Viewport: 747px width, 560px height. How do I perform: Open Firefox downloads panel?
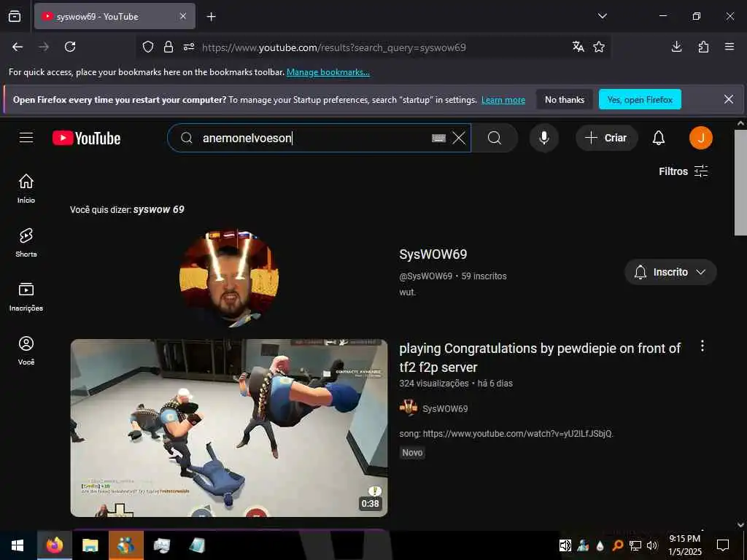click(676, 47)
